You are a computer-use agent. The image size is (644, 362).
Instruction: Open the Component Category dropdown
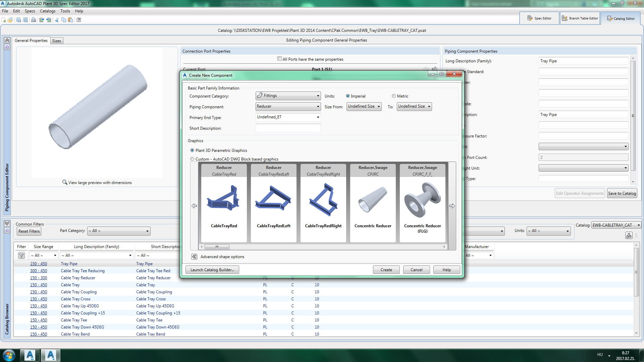tap(288, 96)
